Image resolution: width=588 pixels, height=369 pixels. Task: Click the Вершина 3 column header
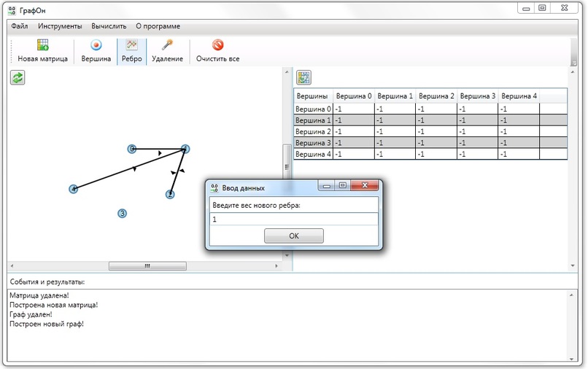click(x=477, y=96)
